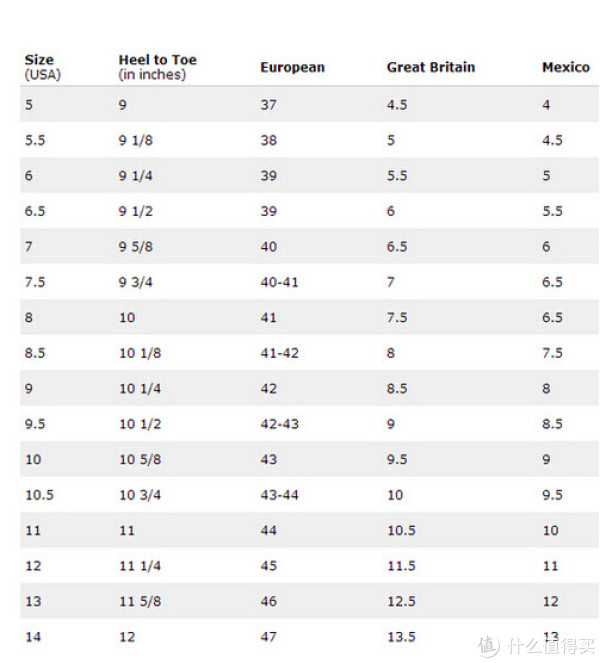The height and width of the screenshot is (663, 600).
Task: Click European size 40-41 cell
Action: point(279,282)
